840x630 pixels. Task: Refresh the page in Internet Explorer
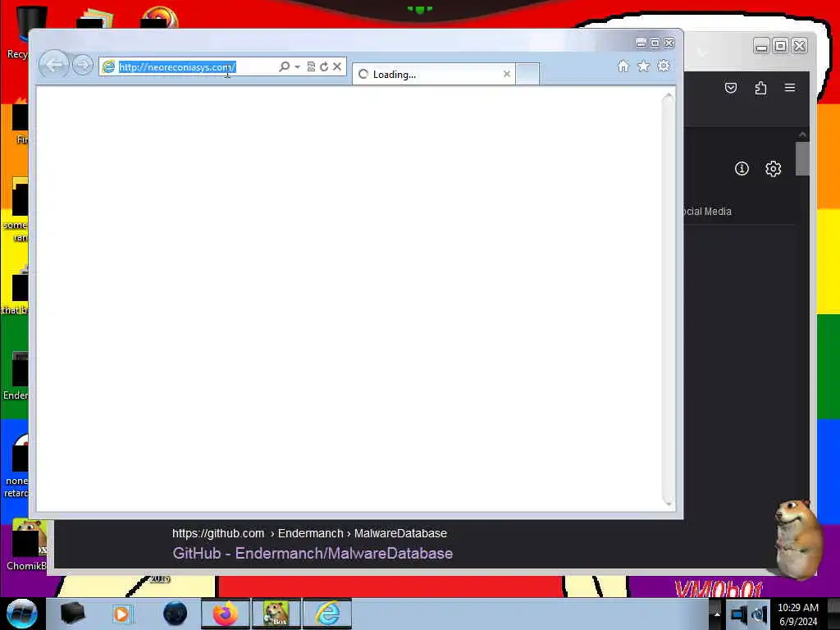tap(324, 66)
